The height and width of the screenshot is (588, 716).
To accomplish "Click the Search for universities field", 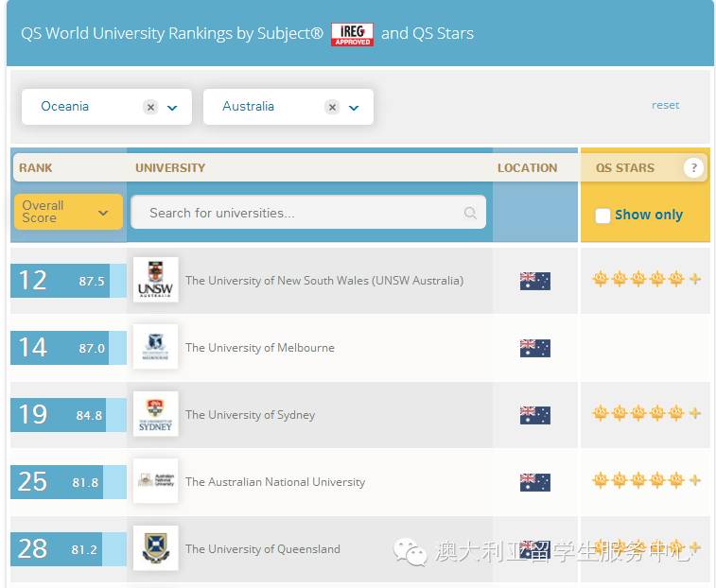I will click(x=308, y=213).
